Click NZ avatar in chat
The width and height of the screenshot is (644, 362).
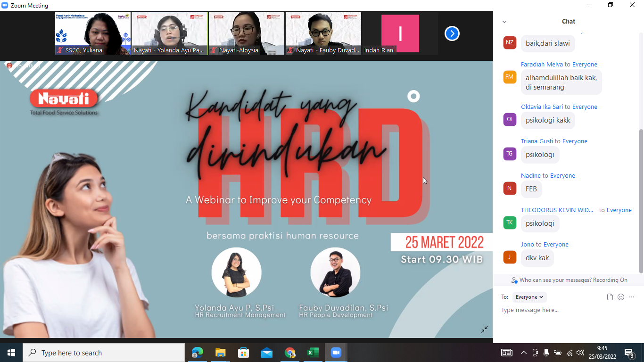[x=510, y=42]
